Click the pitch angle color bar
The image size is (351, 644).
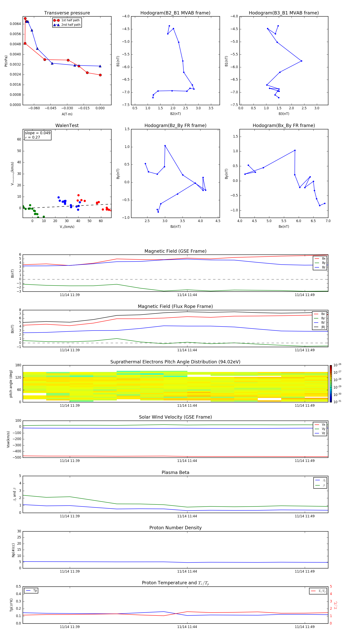(x=331, y=384)
